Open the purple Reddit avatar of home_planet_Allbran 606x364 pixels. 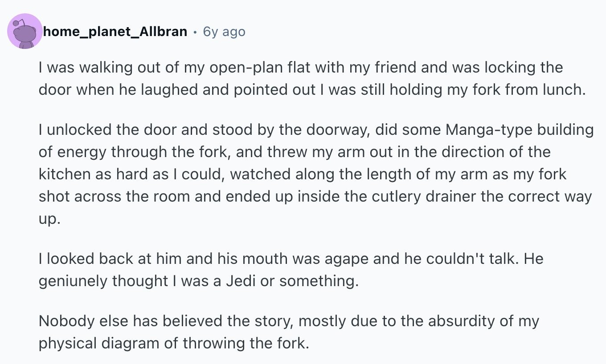click(25, 31)
